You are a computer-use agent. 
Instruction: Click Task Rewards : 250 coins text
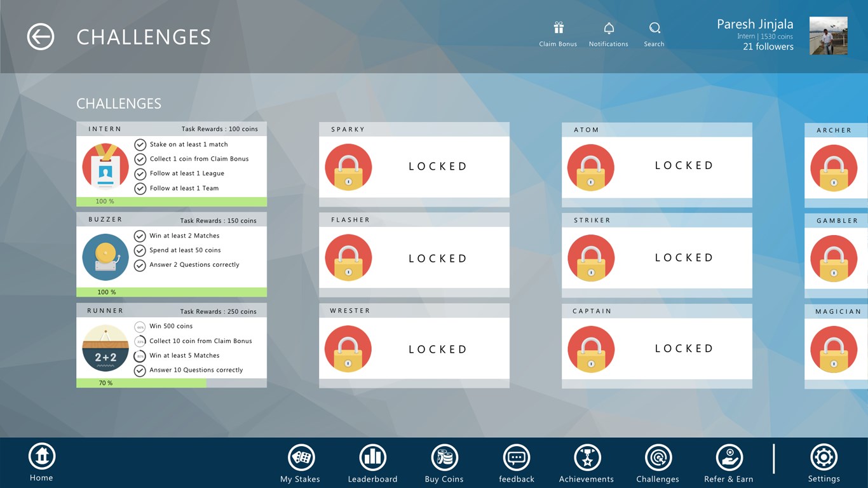219,311
